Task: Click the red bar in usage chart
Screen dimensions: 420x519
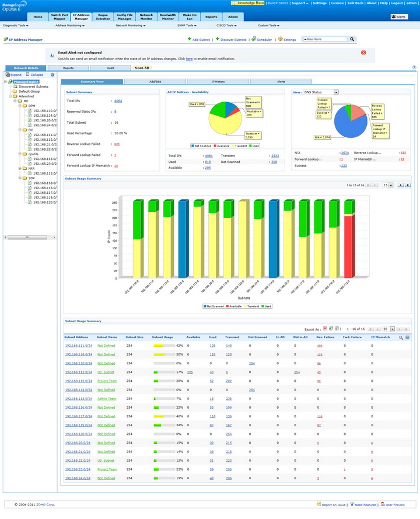Action: point(349,246)
